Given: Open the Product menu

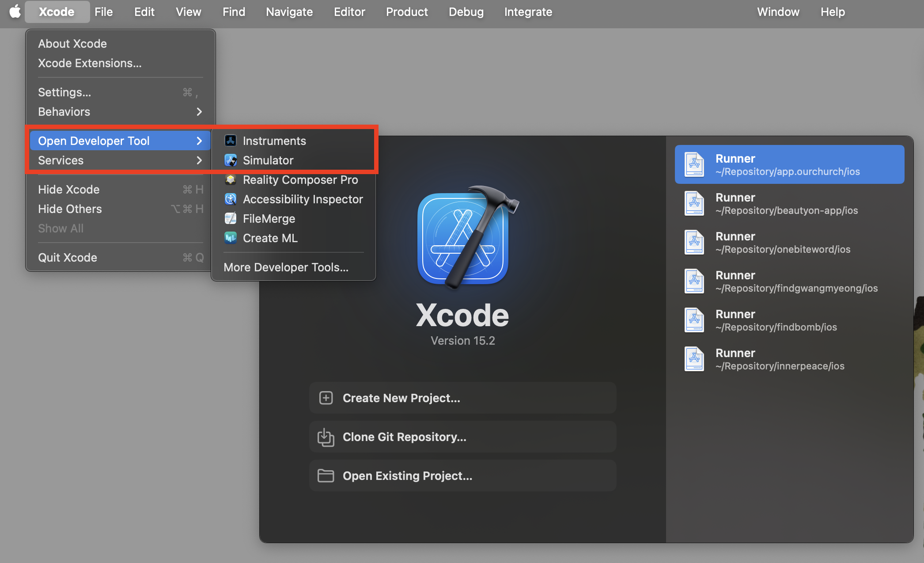Looking at the screenshot, I should point(407,12).
